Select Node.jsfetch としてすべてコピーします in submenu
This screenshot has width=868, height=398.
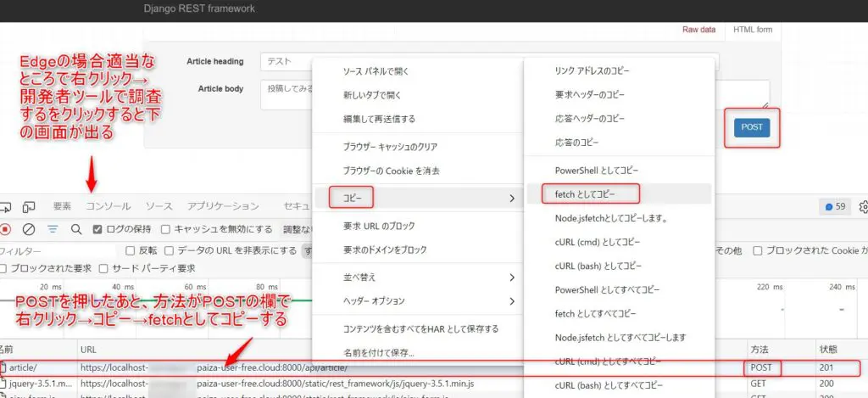(619, 338)
